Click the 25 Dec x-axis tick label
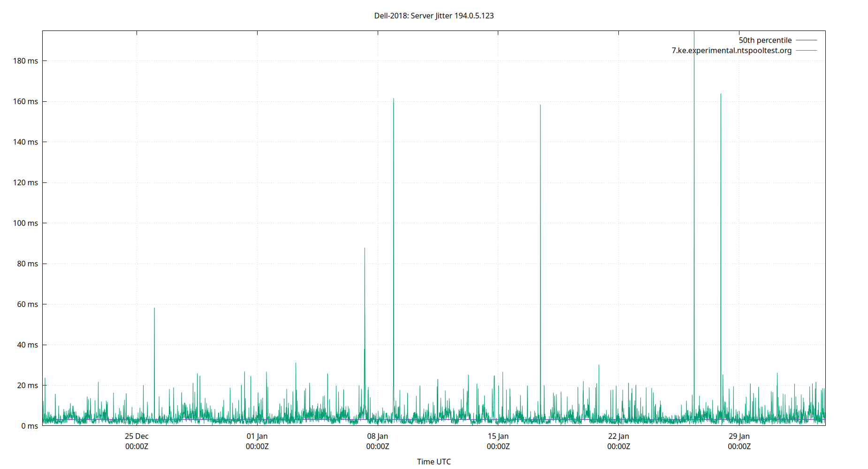 [x=137, y=436]
